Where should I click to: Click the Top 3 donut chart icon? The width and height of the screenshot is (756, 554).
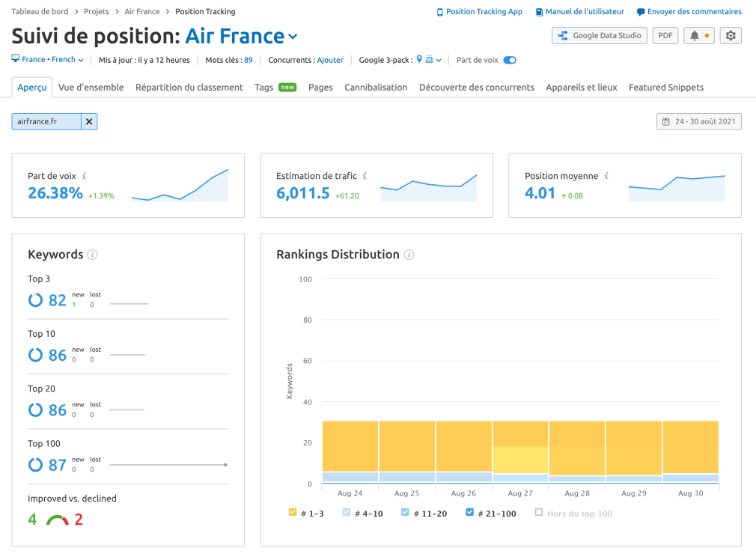tap(36, 300)
